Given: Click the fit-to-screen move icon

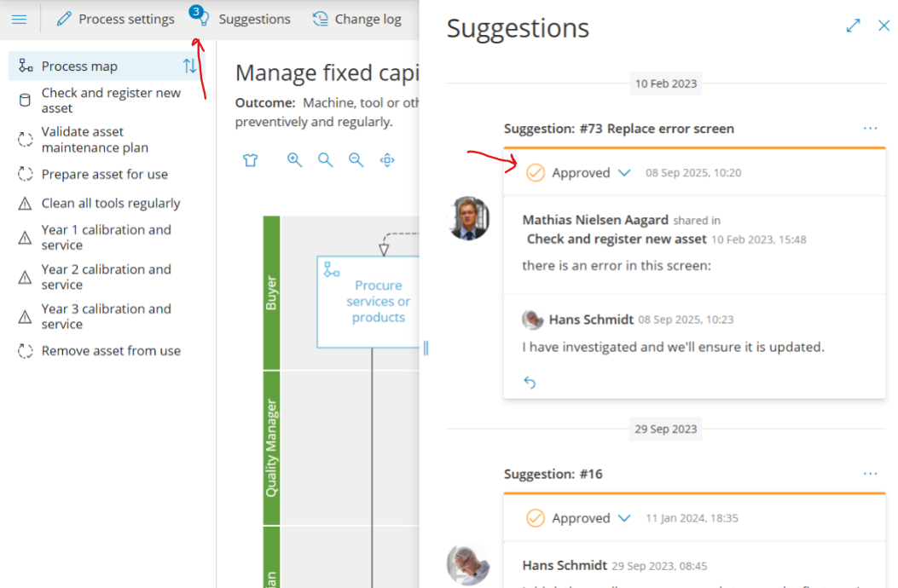Looking at the screenshot, I should point(387,160).
